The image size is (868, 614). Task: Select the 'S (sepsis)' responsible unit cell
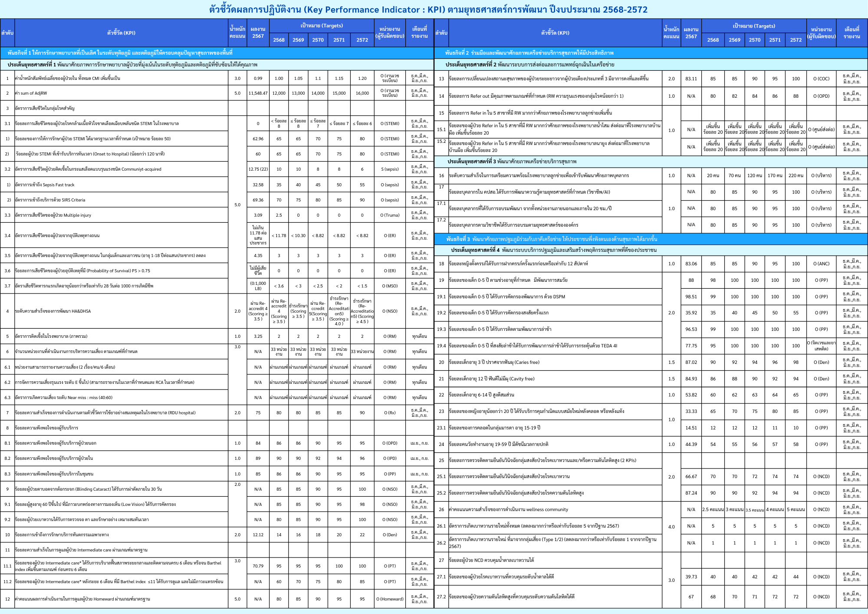point(389,169)
